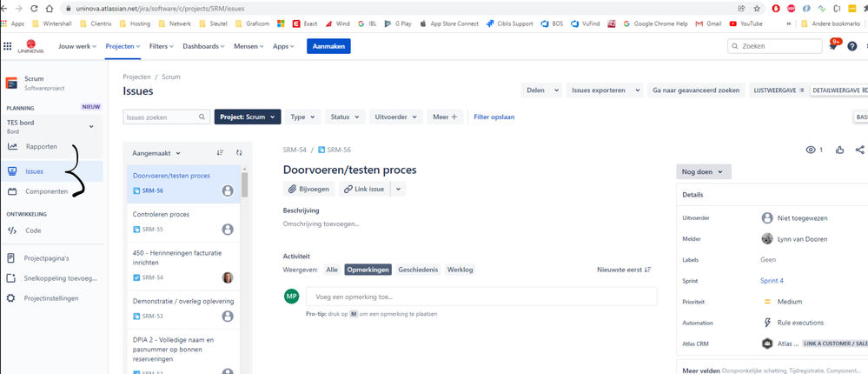Click the Aanmaken button
This screenshot has width=868, height=374.
[328, 47]
